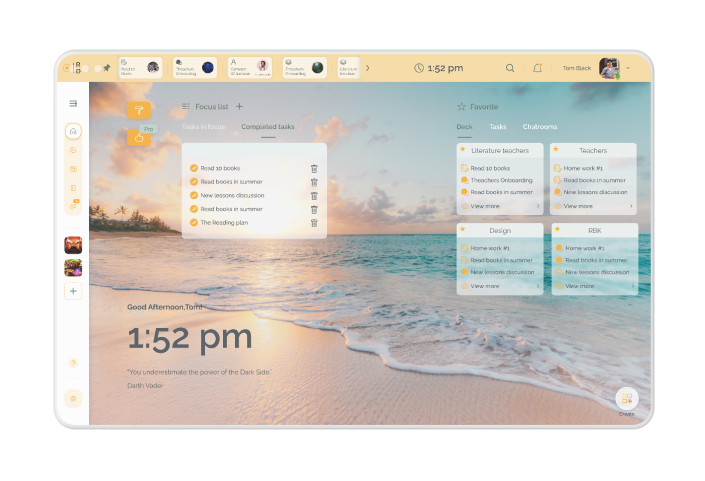This screenshot has width=705, height=481.
Task: Toggle checkmark for 'The Reading plan' task
Action: tap(194, 223)
